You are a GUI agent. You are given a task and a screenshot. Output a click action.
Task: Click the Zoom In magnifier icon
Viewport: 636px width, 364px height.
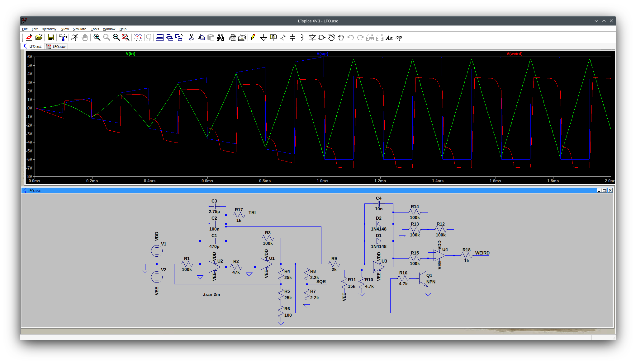(97, 37)
